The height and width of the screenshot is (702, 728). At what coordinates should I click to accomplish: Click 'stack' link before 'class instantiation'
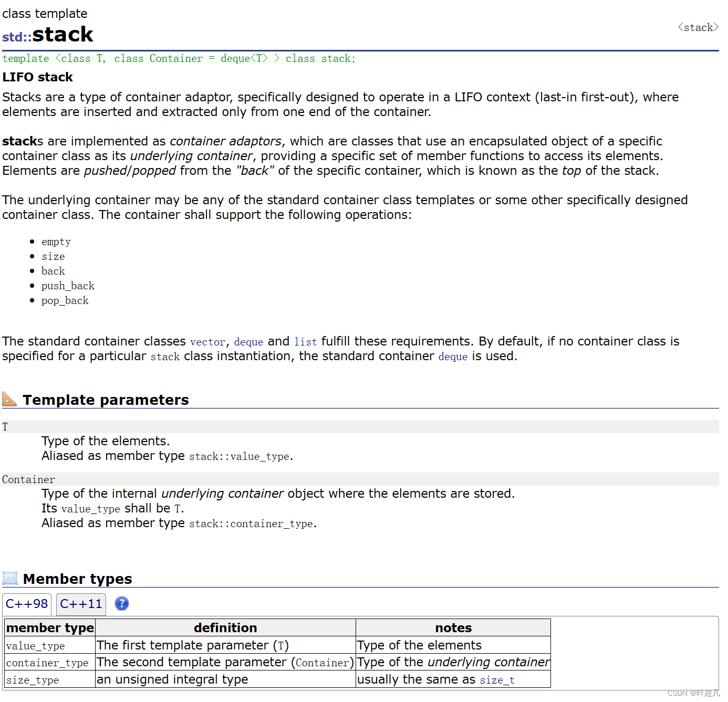click(165, 357)
